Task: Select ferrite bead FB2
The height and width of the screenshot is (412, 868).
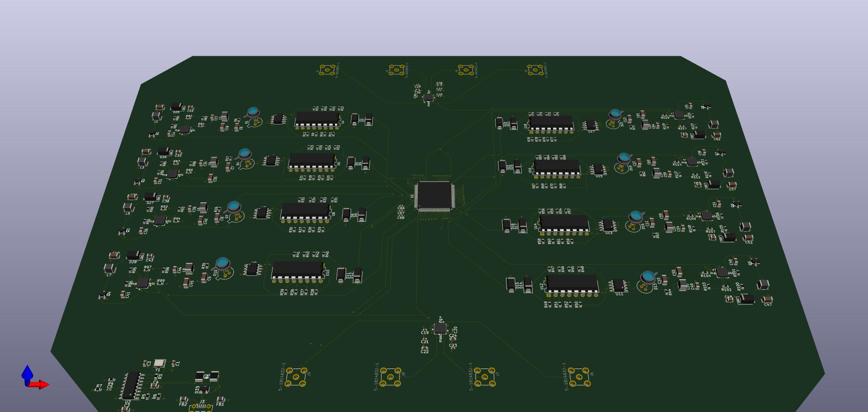Action: (183, 399)
